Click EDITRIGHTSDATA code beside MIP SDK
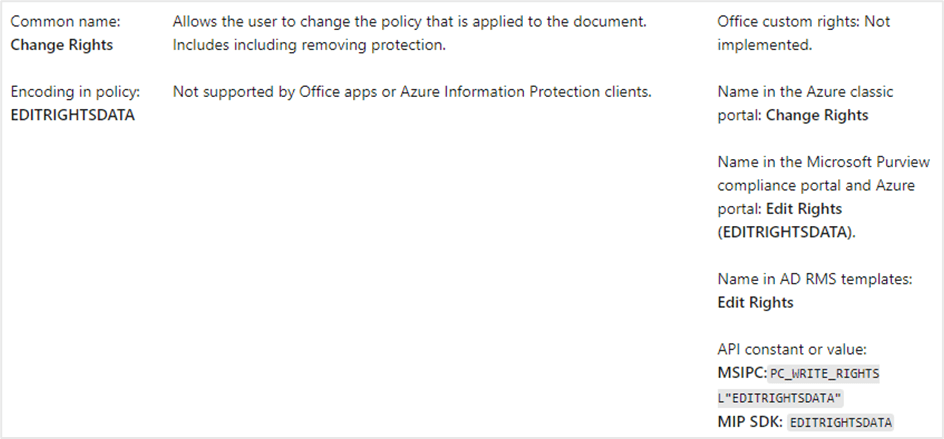This screenshot has height=439, width=944. click(840, 422)
